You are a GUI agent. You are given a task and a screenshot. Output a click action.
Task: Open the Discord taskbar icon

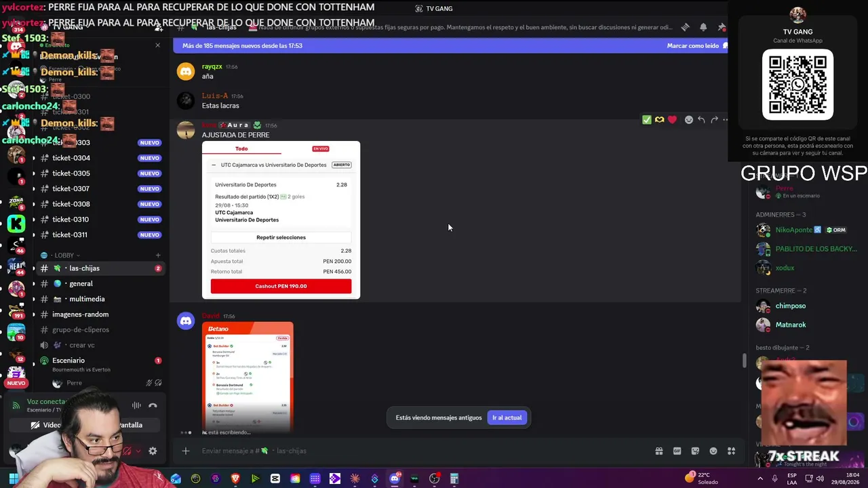(x=395, y=479)
